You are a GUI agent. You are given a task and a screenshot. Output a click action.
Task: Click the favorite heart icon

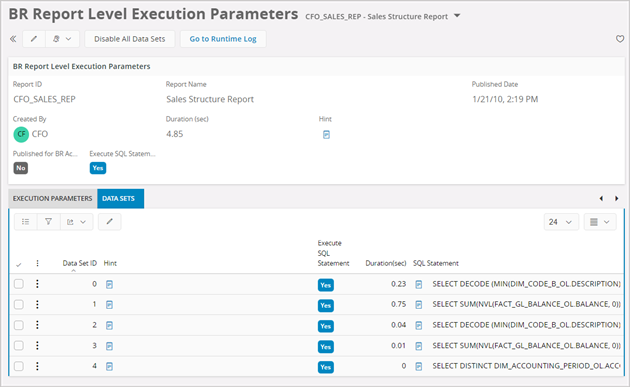click(x=620, y=39)
